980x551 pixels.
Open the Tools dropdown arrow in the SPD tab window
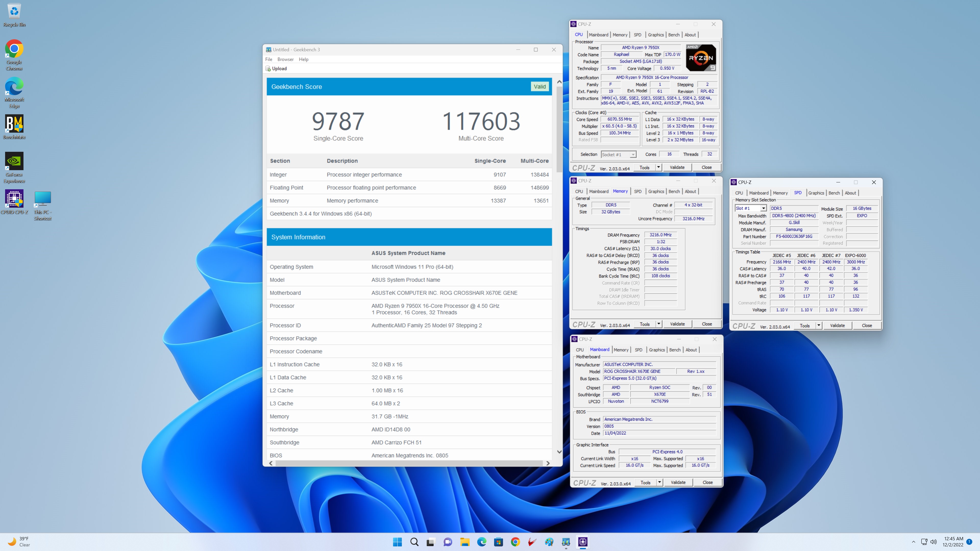pyautogui.click(x=819, y=325)
